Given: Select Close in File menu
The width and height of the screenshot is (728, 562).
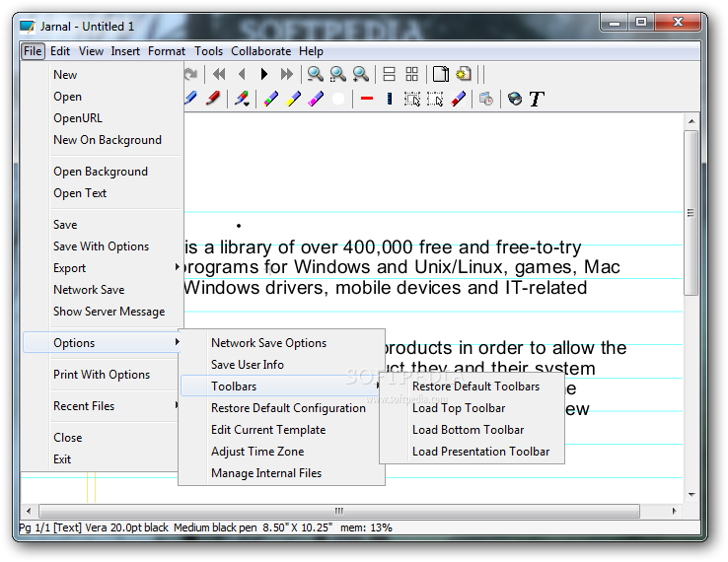Looking at the screenshot, I should click(102, 438).
